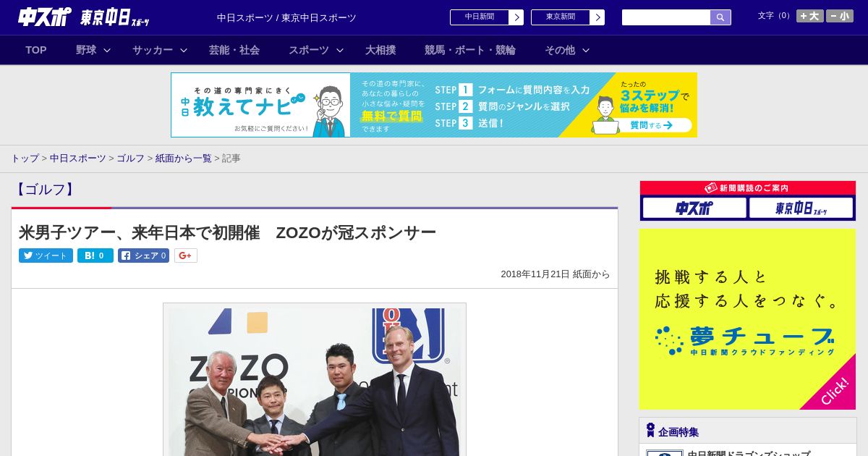
Task: Click the 質問する button in the banner
Action: pyautogui.click(x=651, y=125)
